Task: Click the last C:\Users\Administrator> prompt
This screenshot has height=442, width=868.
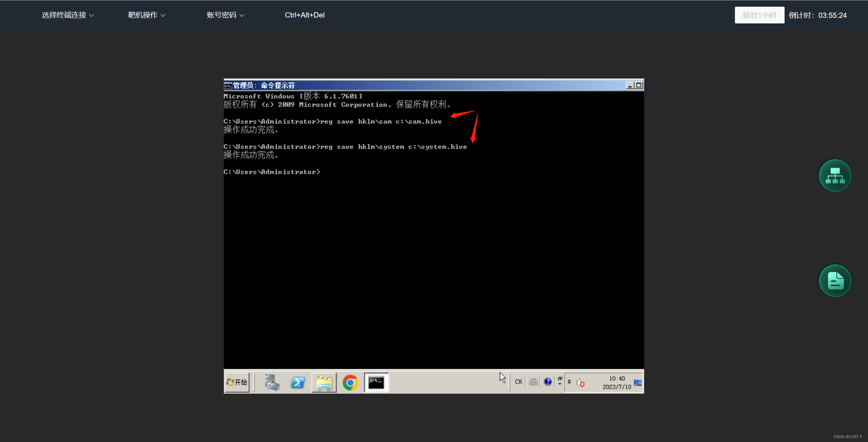Action: 272,172
